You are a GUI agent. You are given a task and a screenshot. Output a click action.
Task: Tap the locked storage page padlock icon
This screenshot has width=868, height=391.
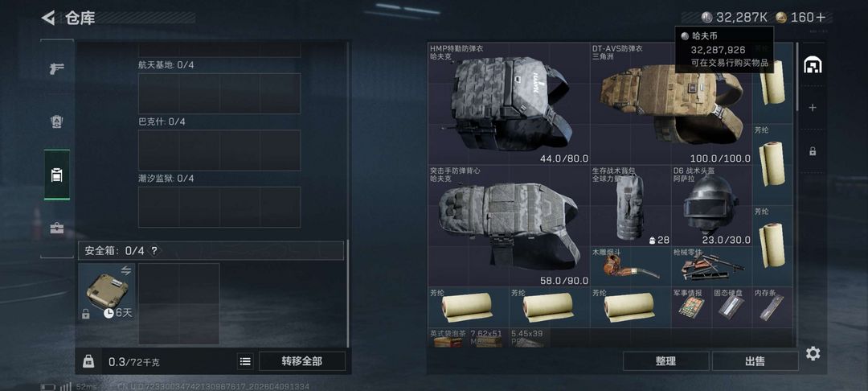[812, 150]
